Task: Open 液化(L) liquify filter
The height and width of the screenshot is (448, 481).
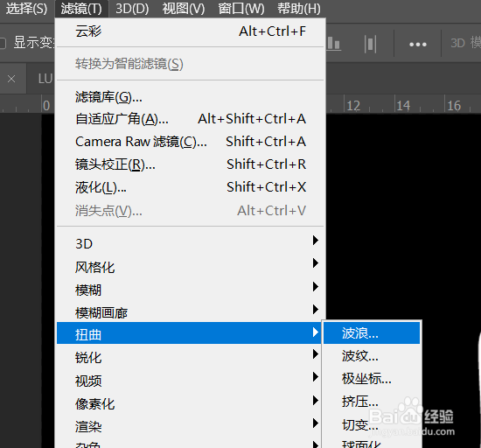Action: tap(190, 187)
